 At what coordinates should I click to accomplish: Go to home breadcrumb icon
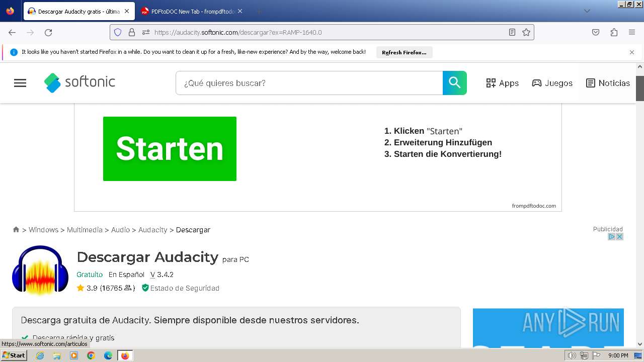coord(16,229)
